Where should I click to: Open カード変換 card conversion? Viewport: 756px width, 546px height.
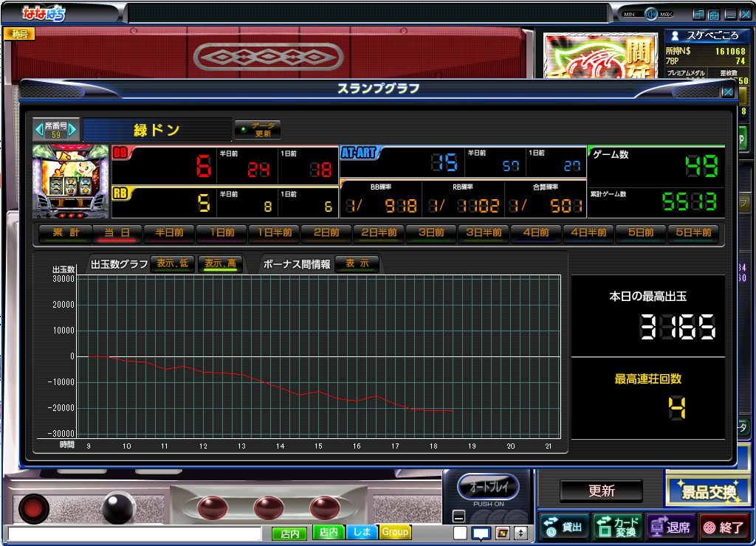tap(616, 527)
